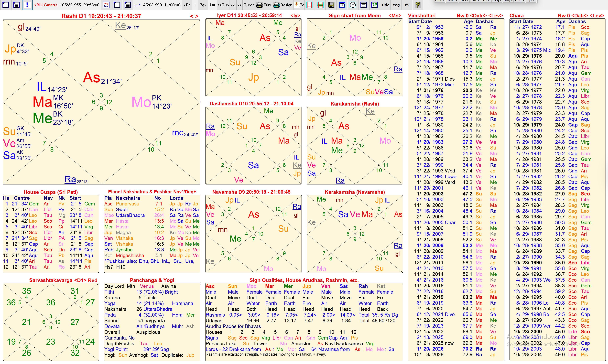Toggle the Chara dasha <Lev> option
The width and height of the screenshot is (608, 364).
coord(597,16)
